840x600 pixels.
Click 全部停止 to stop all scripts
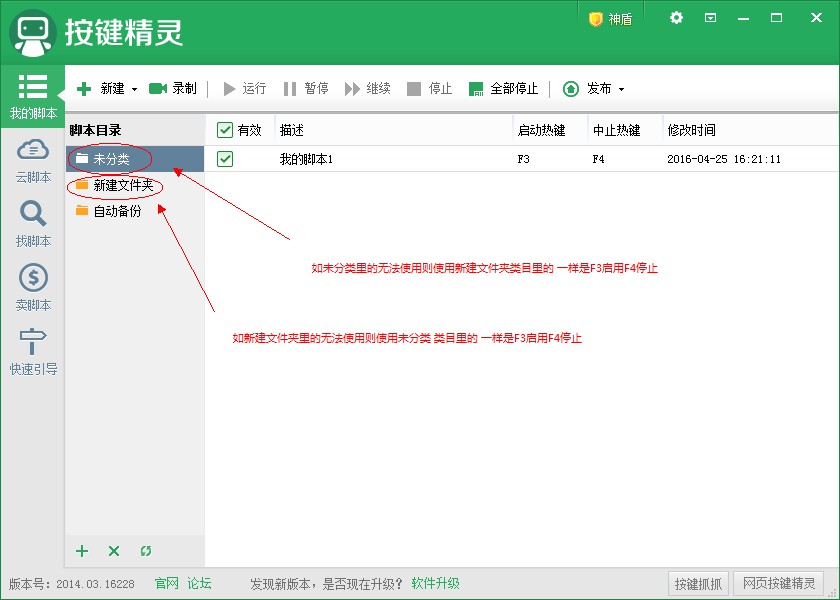click(x=503, y=89)
